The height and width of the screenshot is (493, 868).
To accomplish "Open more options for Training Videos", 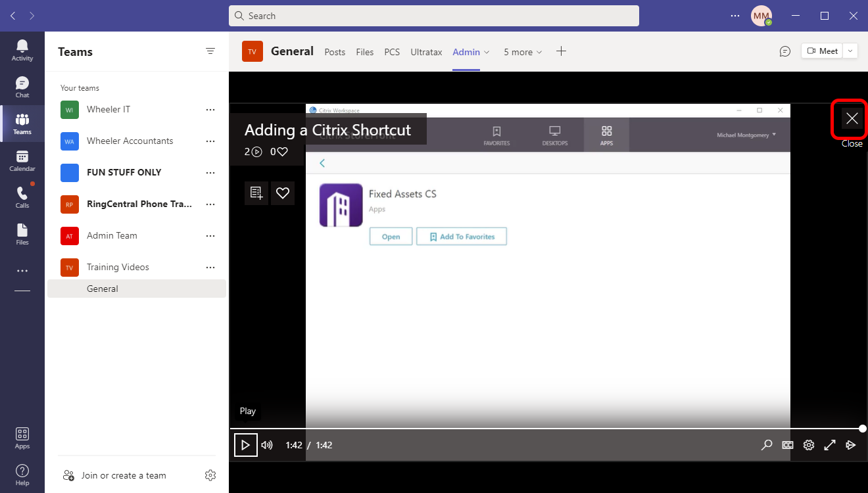I will pyautogui.click(x=210, y=267).
